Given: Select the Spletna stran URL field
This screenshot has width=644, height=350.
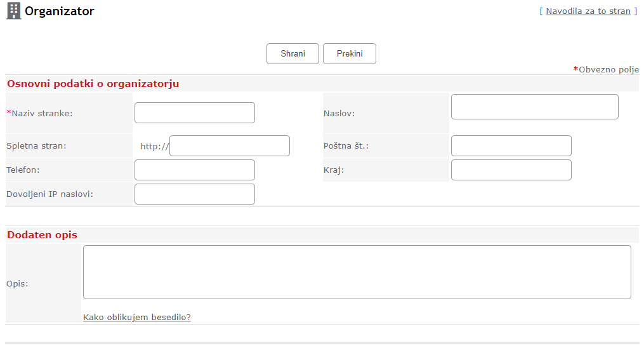Looking at the screenshot, I should click(x=230, y=146).
